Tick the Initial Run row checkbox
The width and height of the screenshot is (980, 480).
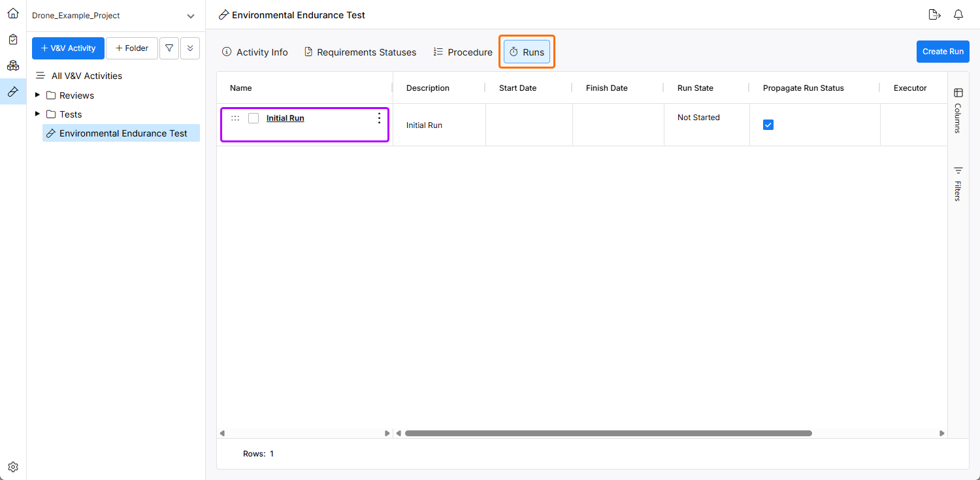(253, 118)
